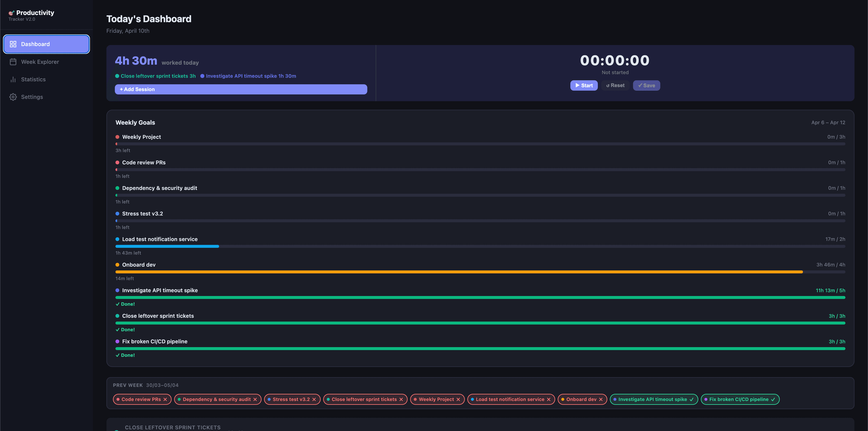The image size is (868, 431).
Task: Click the Code review PRs chip label in Prev Week
Action: point(141,399)
